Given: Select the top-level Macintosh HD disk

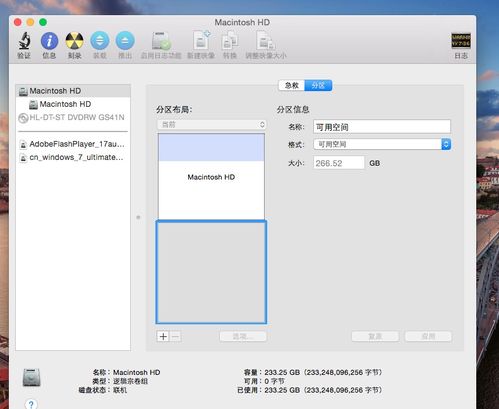Looking at the screenshot, I should coord(73,91).
